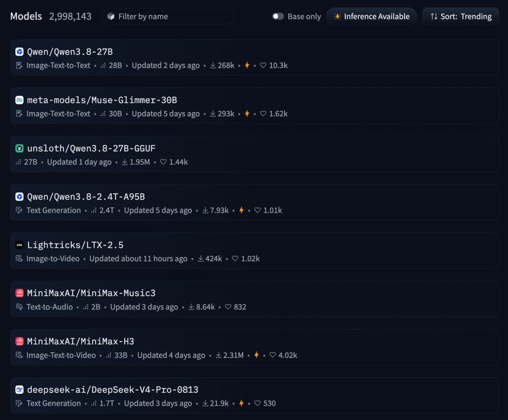This screenshot has height=420, width=508.
Task: Click the heart icon on the LTX-2.5 row
Action: [235, 258]
